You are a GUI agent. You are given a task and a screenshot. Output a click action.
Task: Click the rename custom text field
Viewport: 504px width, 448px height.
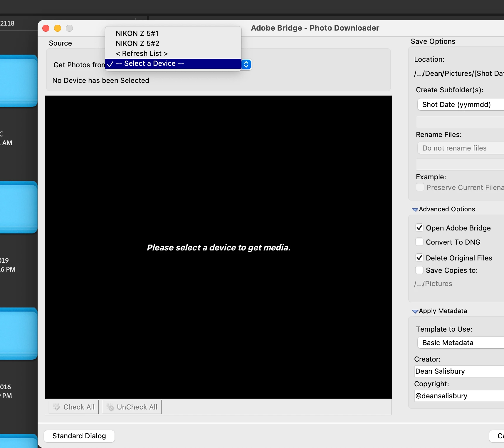[460, 164]
